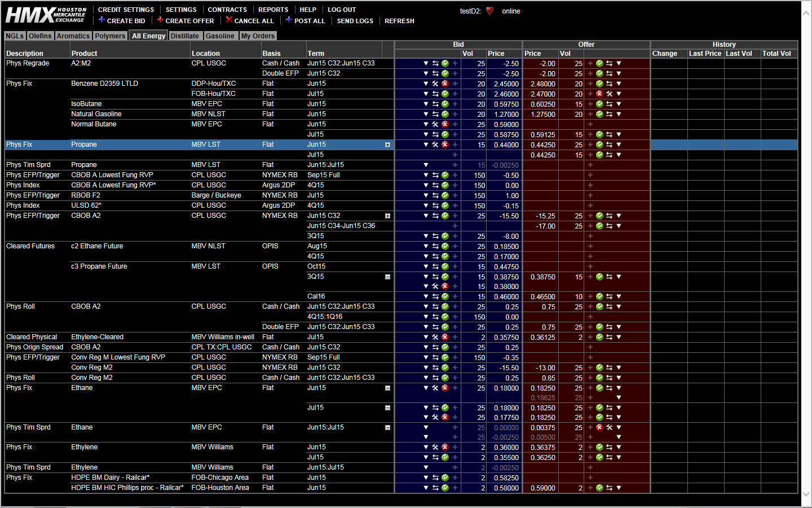Open the Reports menu
The image size is (812, 508).
pos(273,10)
